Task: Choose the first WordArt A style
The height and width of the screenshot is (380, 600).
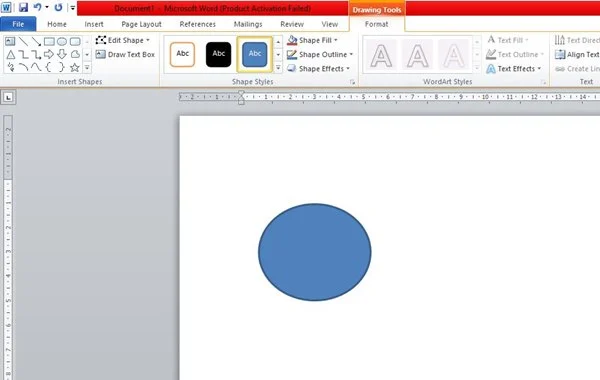Action: (381, 55)
